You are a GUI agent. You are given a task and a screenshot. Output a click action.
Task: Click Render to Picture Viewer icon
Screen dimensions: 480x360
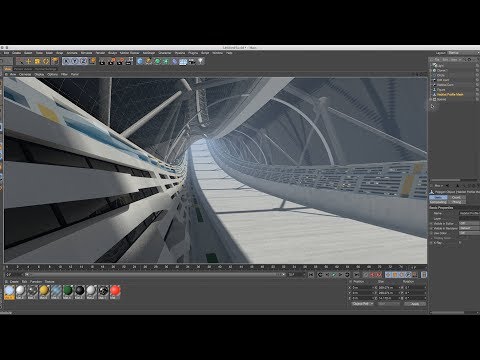(111, 61)
